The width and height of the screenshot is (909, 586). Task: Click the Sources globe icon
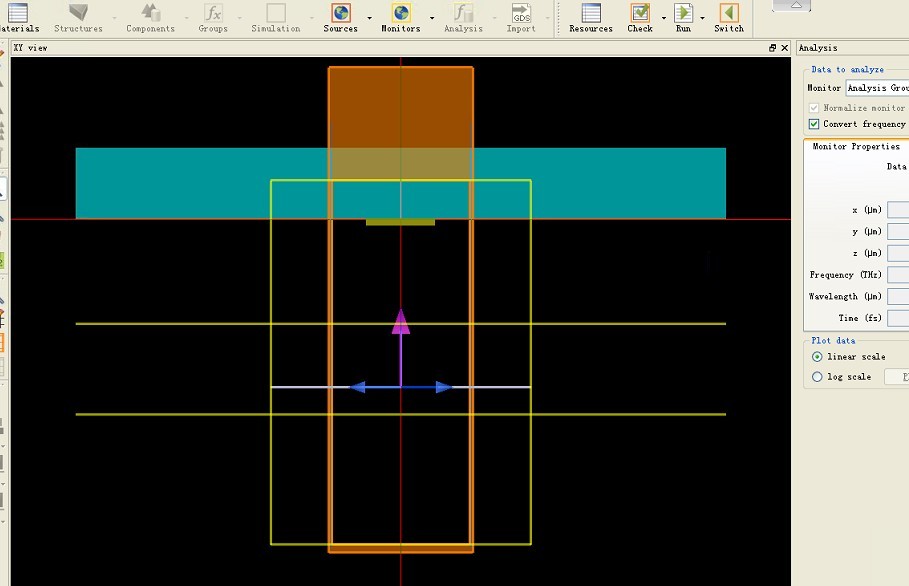pyautogui.click(x=341, y=13)
